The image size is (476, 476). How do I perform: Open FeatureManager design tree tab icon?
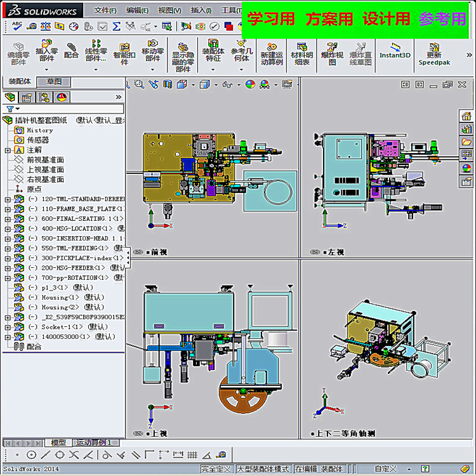click(x=10, y=98)
